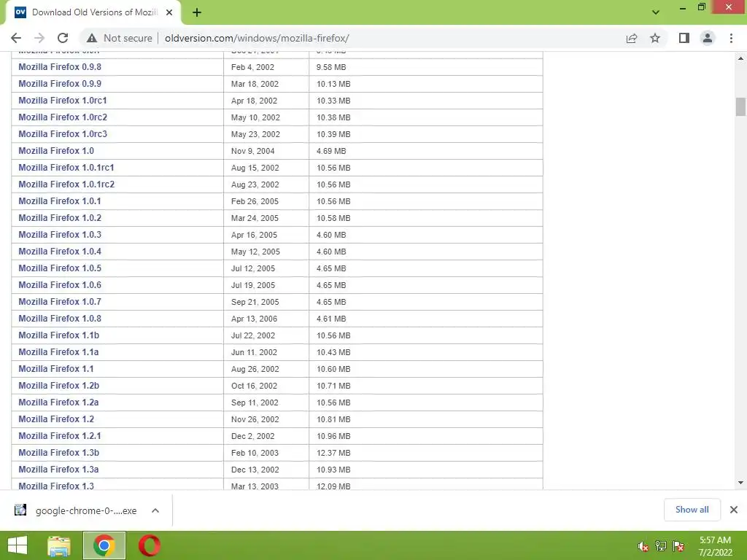Select the size 4.69 MB

coord(331,151)
